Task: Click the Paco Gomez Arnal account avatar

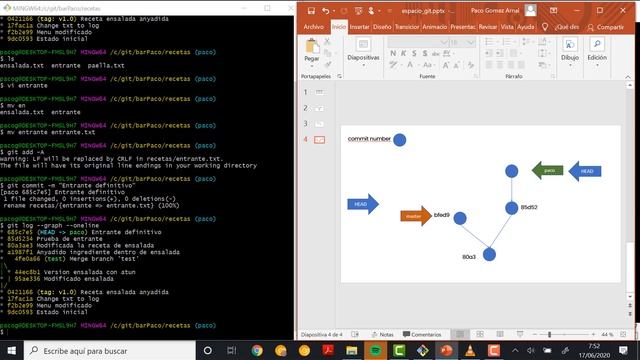Action: [530, 10]
